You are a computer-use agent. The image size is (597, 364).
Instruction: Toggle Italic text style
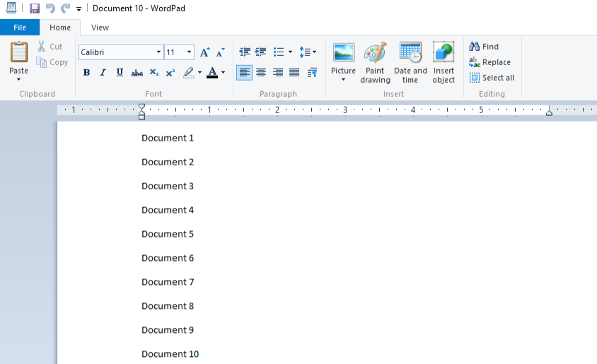pos(103,73)
